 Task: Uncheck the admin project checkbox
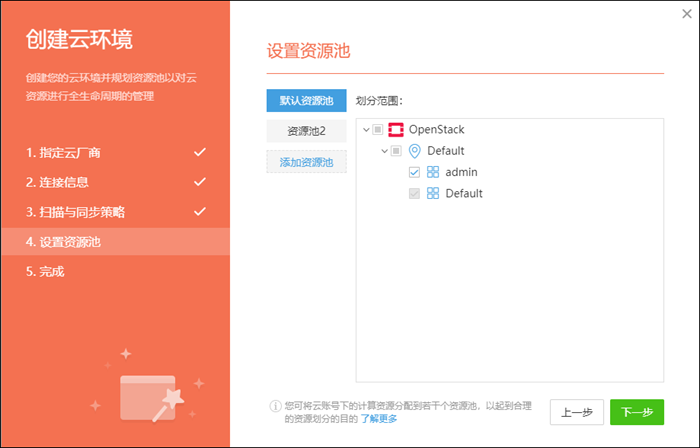point(415,172)
